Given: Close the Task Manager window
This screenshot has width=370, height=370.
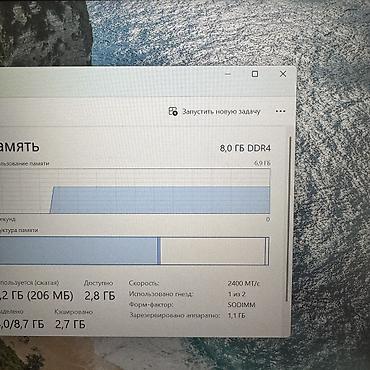Looking at the screenshot, I should (x=283, y=74).
